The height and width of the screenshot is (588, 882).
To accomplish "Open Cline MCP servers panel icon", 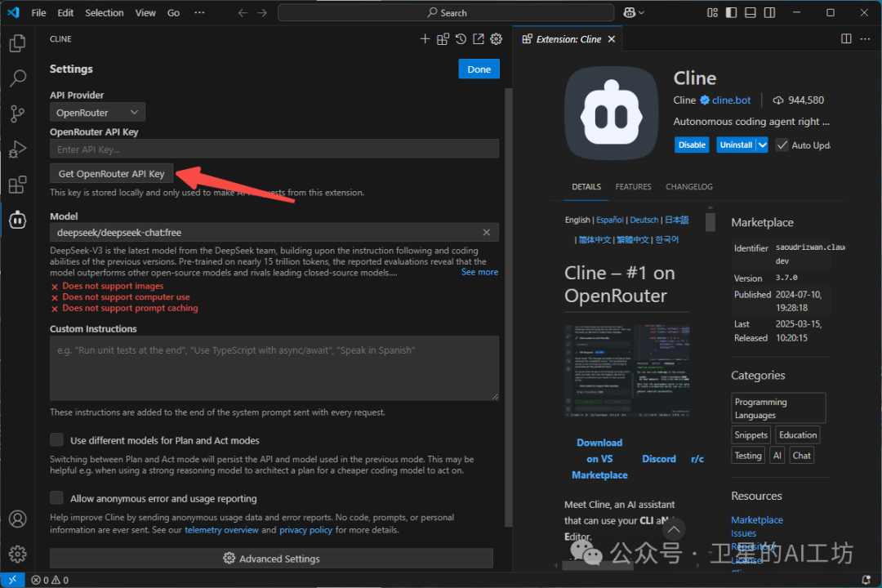I will (x=443, y=38).
